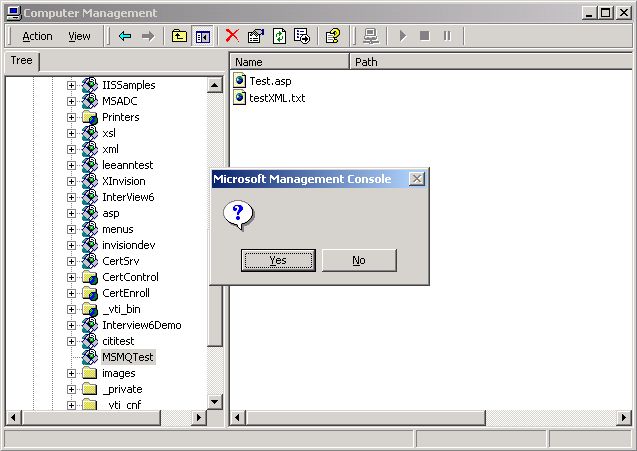Expand the menus tree node

point(71,230)
